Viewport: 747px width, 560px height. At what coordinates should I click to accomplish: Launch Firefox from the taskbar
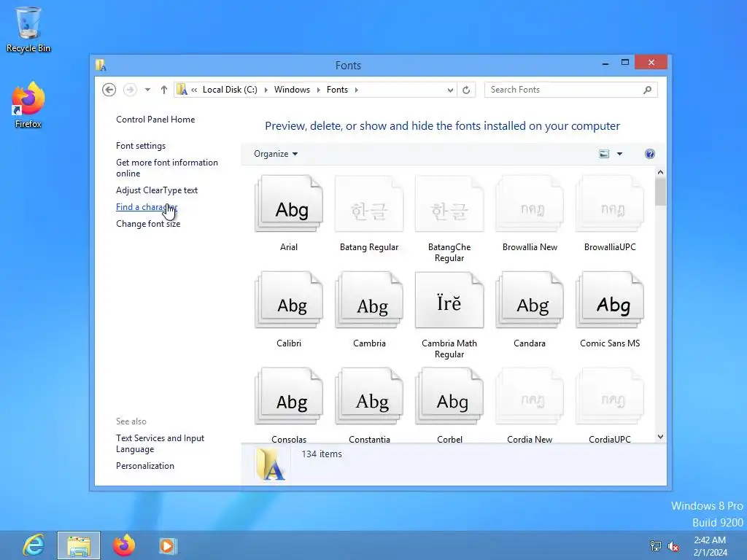pos(124,545)
